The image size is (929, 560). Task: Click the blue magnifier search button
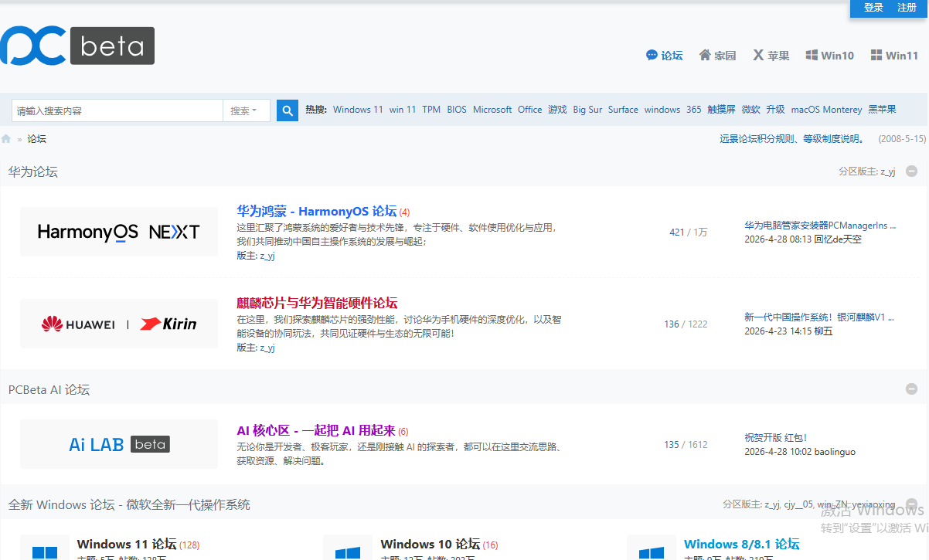coord(288,110)
